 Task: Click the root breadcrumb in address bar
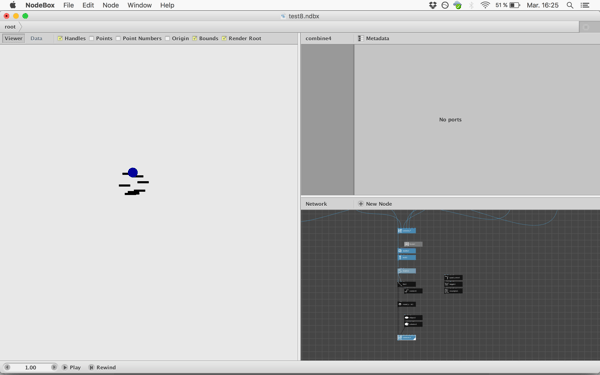click(10, 27)
